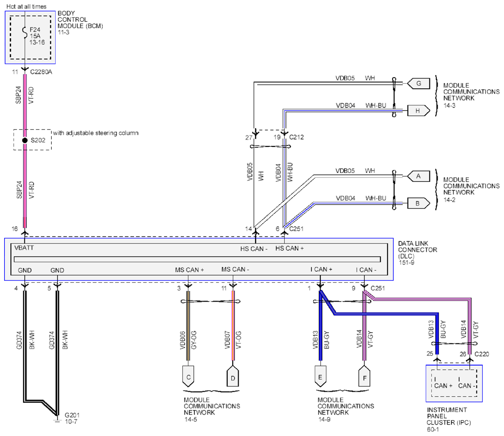
Task: Select the C212 connector label
Action: point(296,137)
